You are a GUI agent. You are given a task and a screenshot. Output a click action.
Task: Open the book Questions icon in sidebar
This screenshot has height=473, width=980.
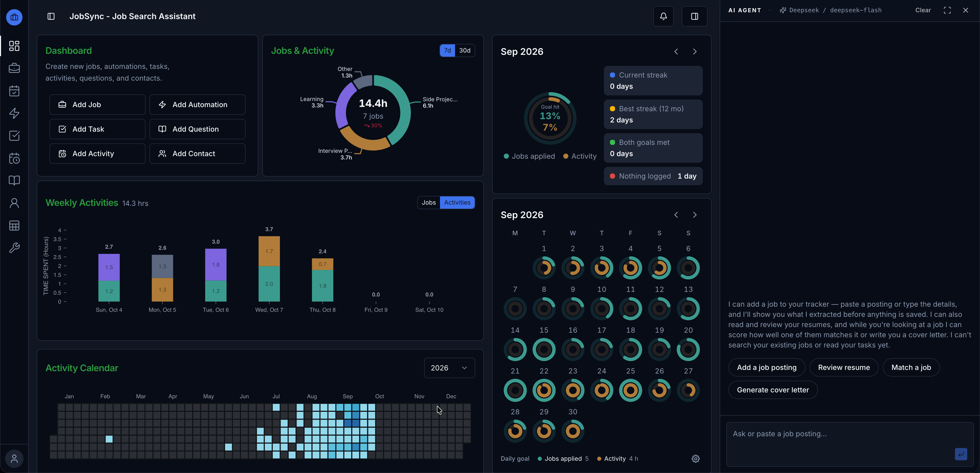14,181
